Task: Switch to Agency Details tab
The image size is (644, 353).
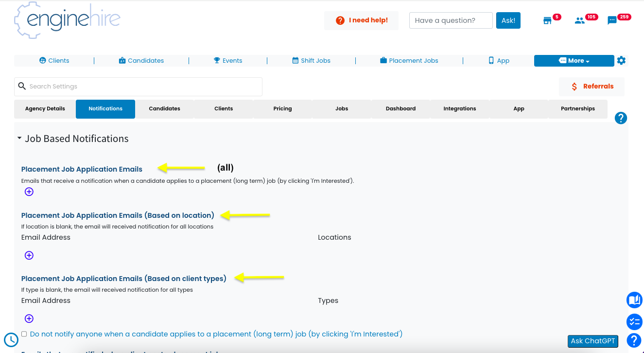Action: (x=45, y=109)
